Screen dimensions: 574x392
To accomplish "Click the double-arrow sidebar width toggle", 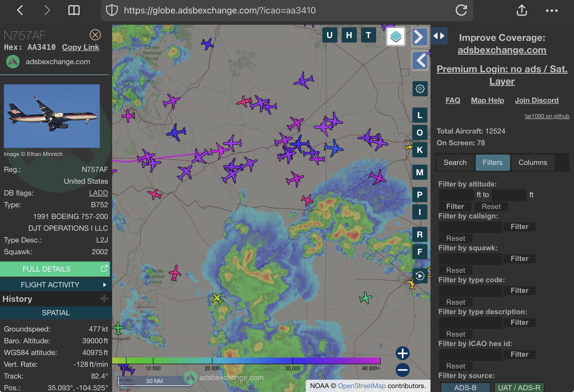I will [439, 36].
